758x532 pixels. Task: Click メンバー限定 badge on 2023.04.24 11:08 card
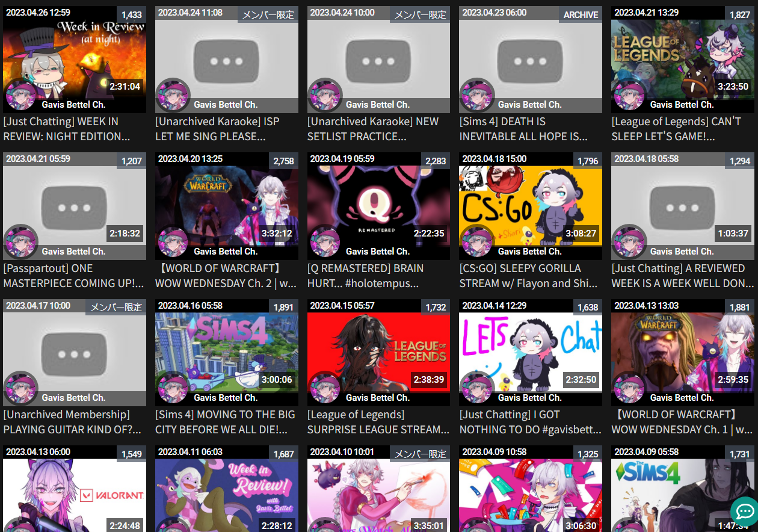(268, 14)
